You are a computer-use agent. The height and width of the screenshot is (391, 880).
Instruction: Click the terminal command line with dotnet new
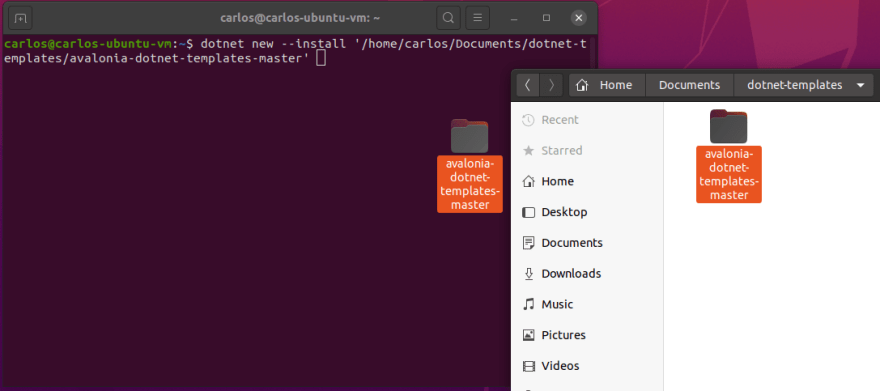(x=296, y=51)
